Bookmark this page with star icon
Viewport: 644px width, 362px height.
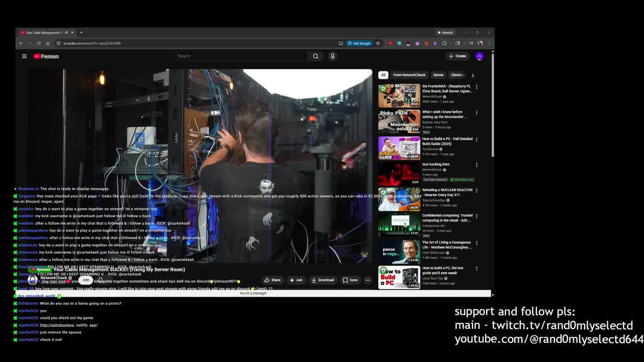coord(378,43)
